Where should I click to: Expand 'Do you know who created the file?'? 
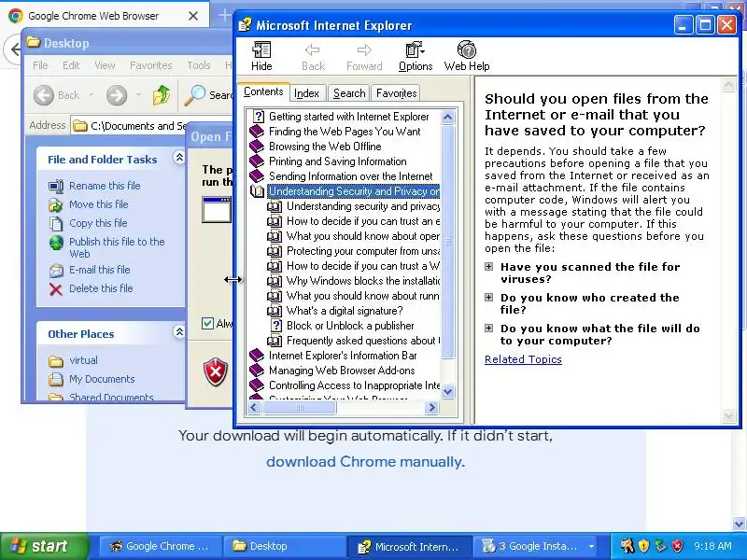(488, 298)
